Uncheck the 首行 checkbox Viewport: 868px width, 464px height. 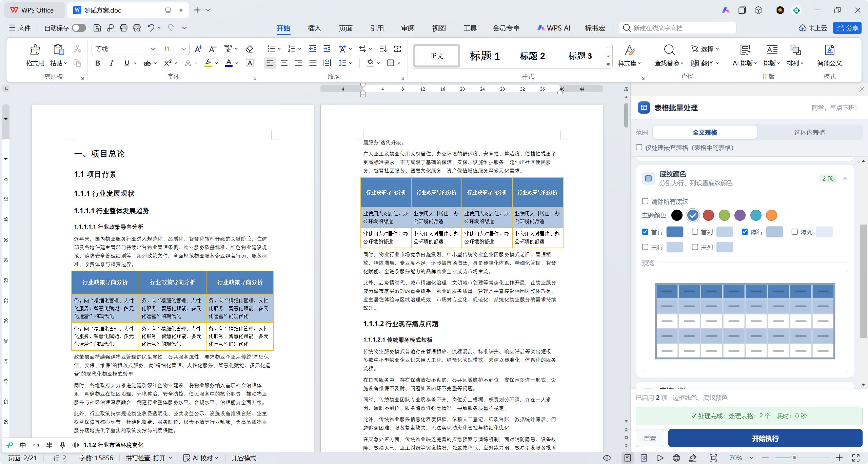[645, 232]
